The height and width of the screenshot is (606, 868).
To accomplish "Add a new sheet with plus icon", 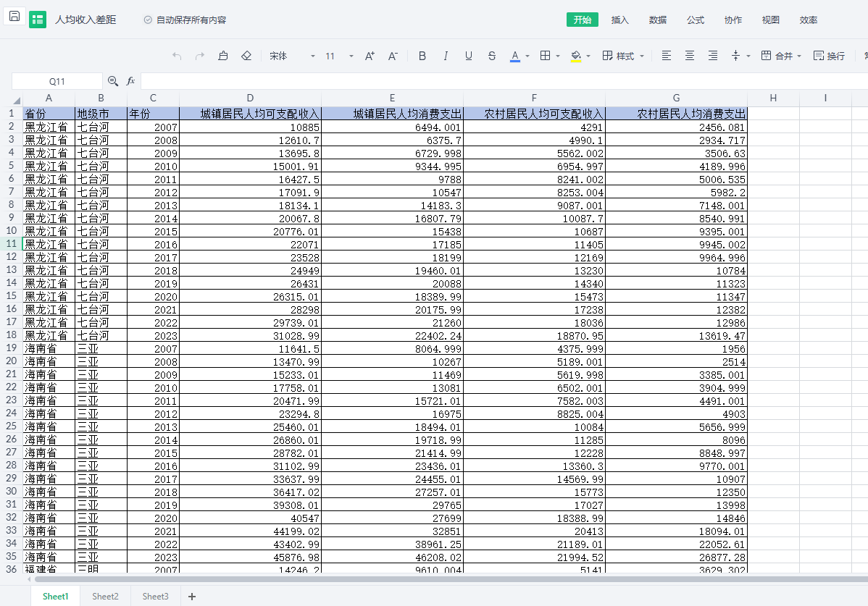I will [x=192, y=596].
